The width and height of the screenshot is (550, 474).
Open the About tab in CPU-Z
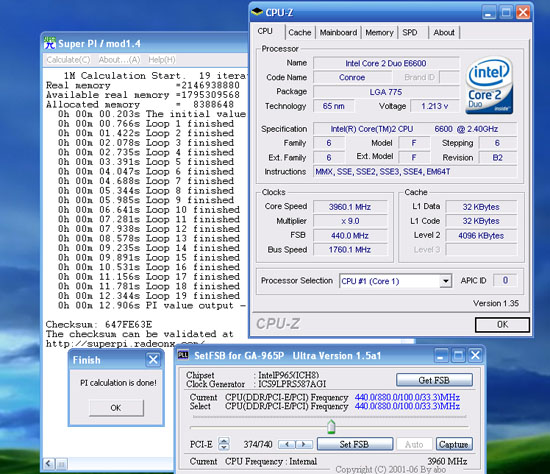point(444,33)
